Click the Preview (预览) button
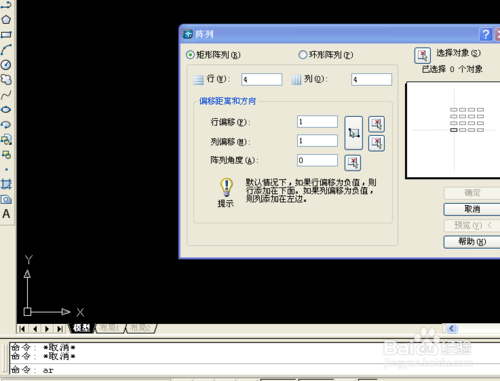Viewport: 500px width, 381px height. tap(472, 226)
